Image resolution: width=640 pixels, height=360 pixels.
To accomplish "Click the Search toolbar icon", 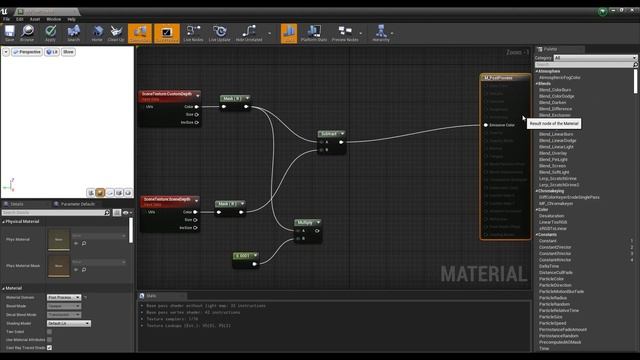I will pyautogui.click(x=73, y=33).
